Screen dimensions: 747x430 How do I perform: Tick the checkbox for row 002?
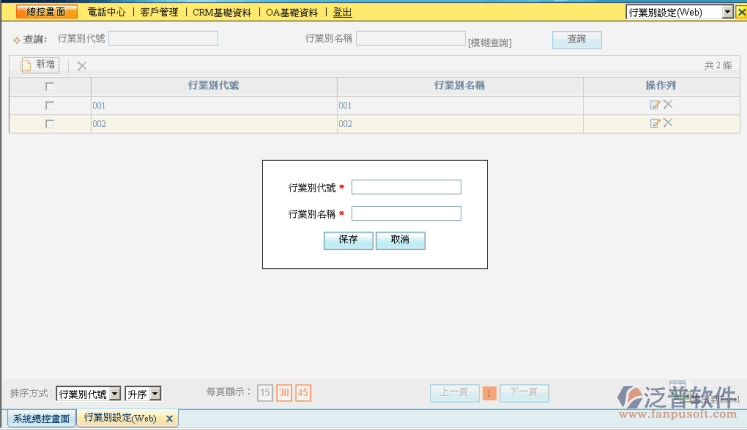[50, 123]
